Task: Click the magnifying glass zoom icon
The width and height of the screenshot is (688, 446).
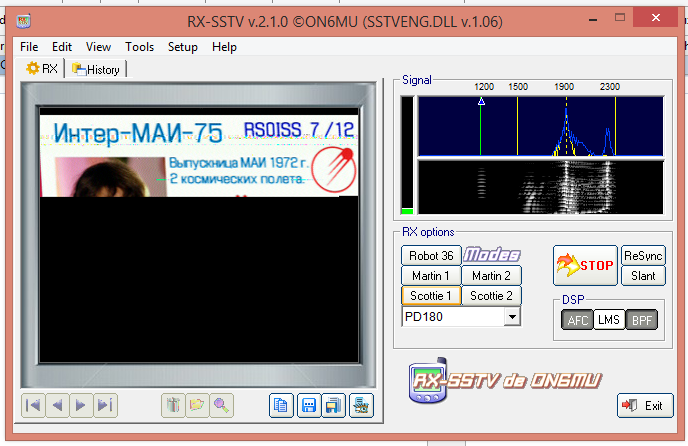Action: [221, 405]
